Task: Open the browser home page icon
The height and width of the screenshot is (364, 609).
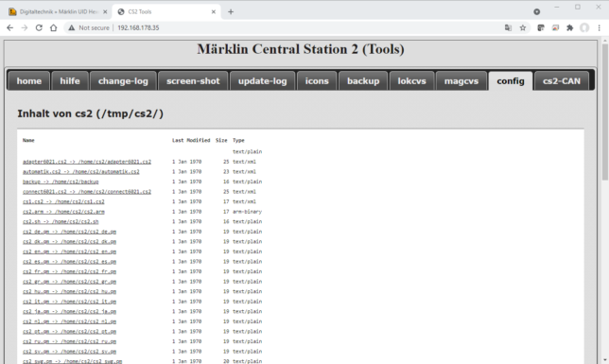Action: pos(54,27)
